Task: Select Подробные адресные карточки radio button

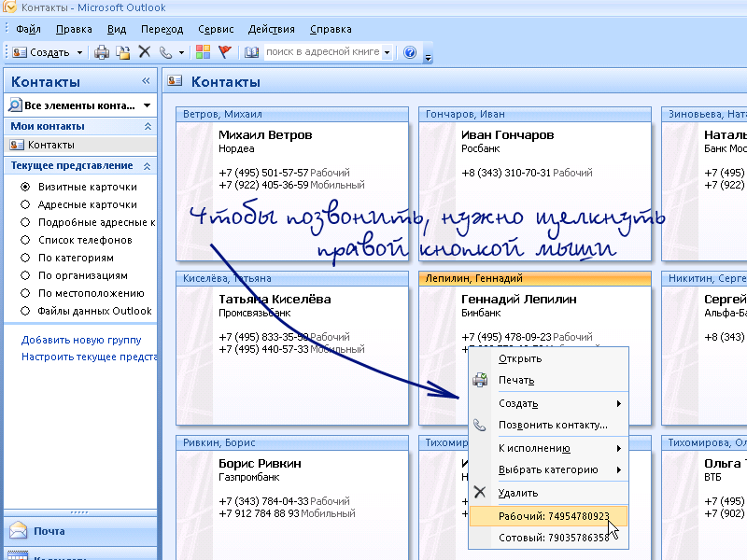Action: 25,222
